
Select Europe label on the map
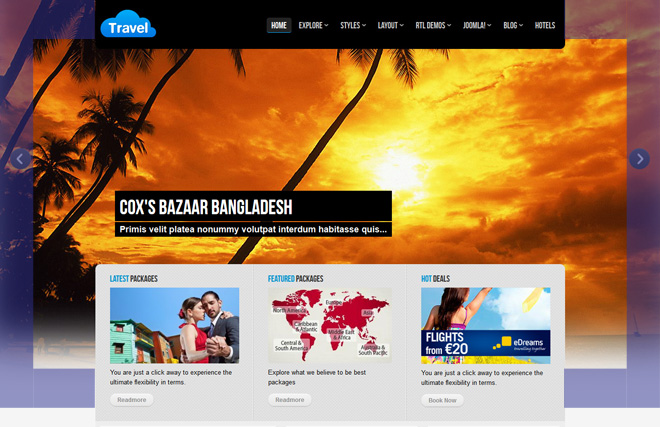click(x=333, y=302)
